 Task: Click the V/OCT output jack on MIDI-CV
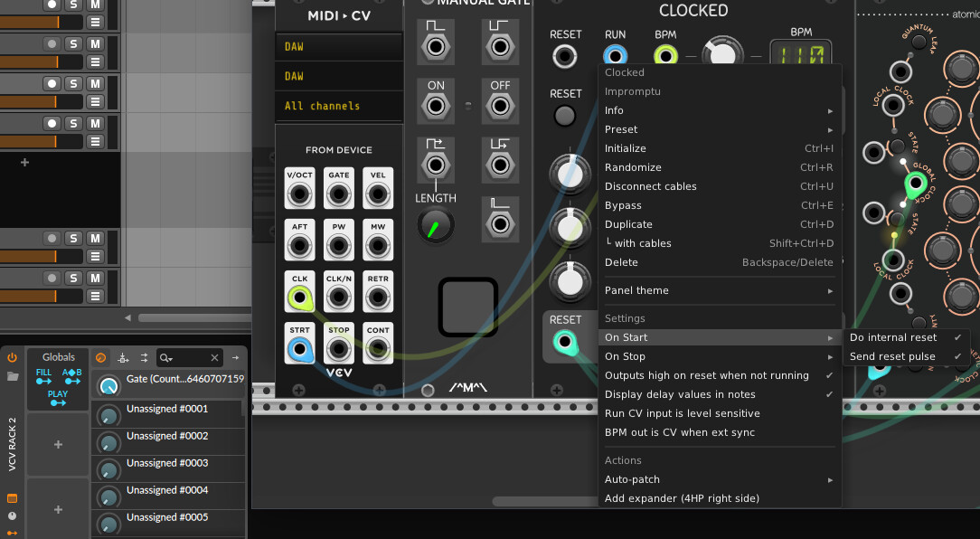(x=300, y=194)
